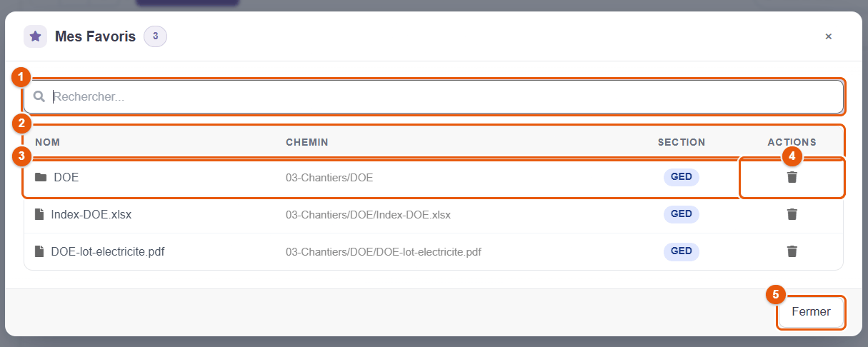Click the CHEMIN column header
The image size is (868, 347).
(x=307, y=142)
